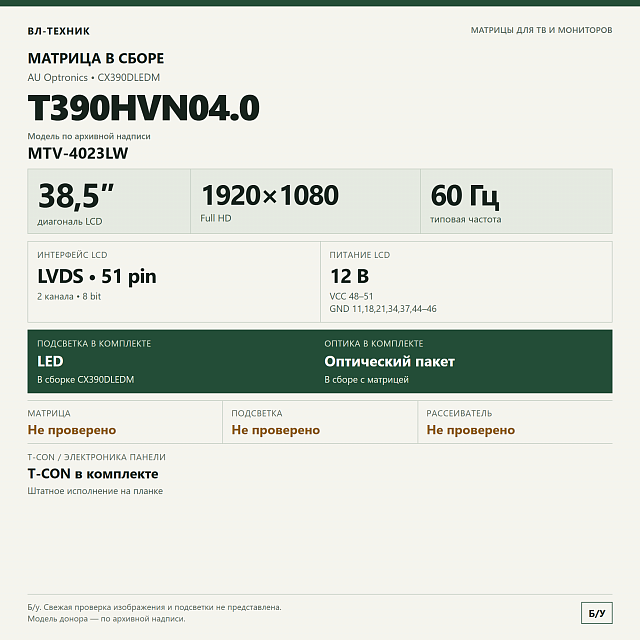Click the ПИТАНИЕ LCD label
640x640 pixels.
[360, 255]
